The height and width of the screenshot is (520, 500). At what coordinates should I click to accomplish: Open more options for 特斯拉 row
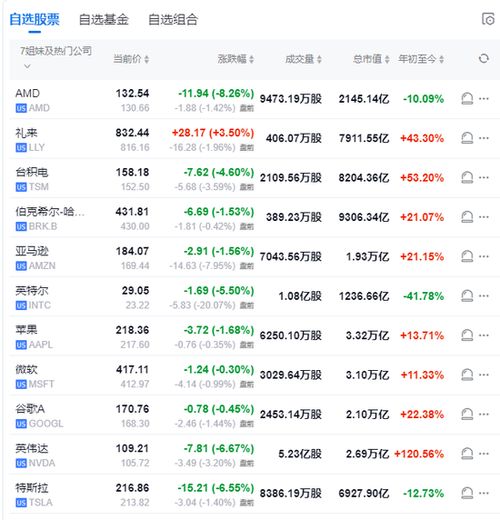click(x=484, y=493)
